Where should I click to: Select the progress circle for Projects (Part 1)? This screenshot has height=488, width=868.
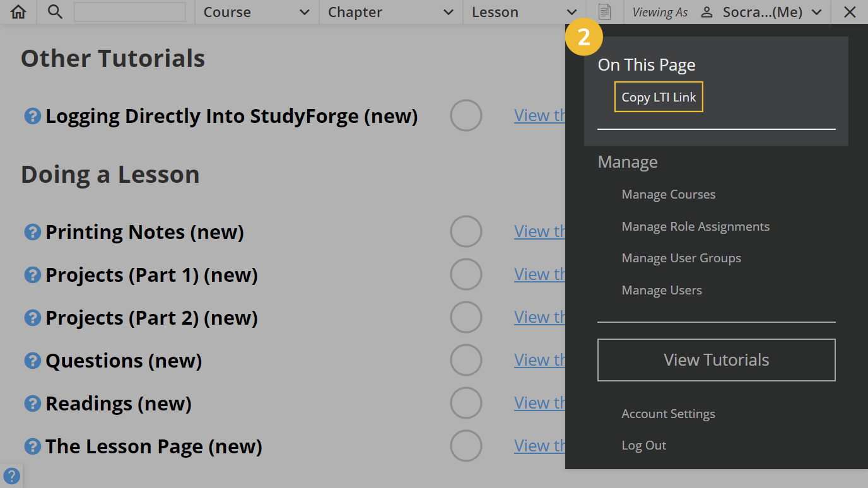[466, 274]
